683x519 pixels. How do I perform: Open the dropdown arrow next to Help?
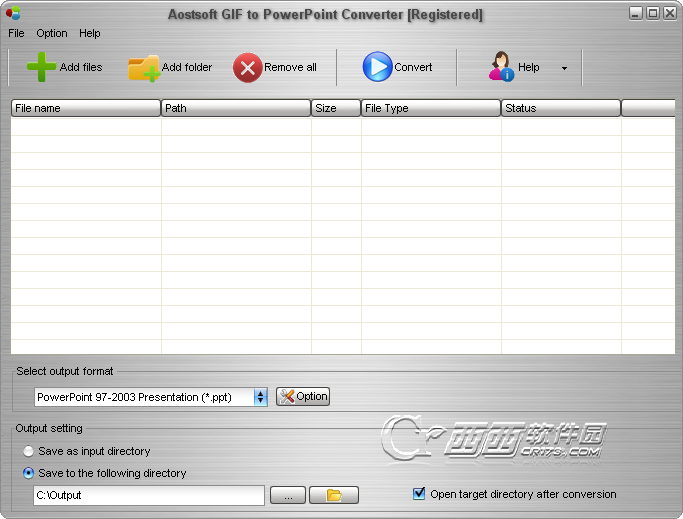[564, 68]
